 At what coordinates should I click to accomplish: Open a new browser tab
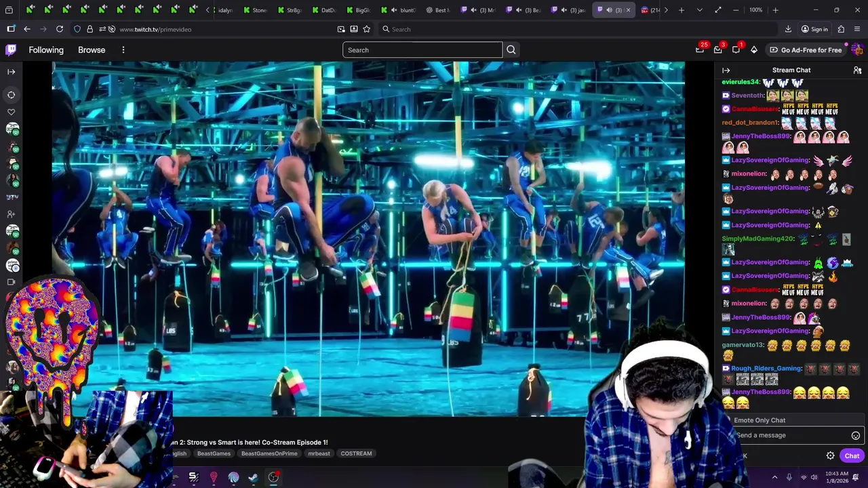click(682, 10)
